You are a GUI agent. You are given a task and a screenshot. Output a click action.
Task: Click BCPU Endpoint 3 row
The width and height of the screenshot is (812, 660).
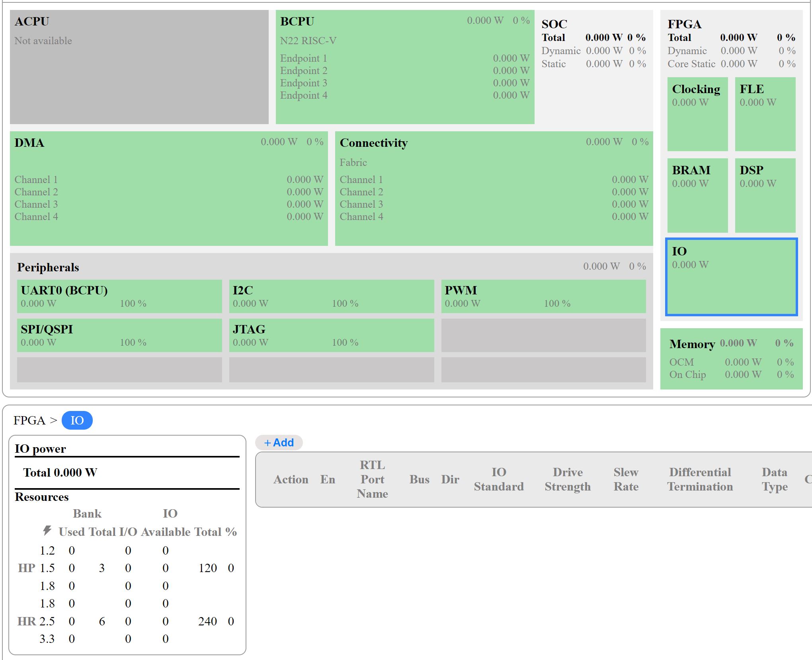[x=405, y=83]
